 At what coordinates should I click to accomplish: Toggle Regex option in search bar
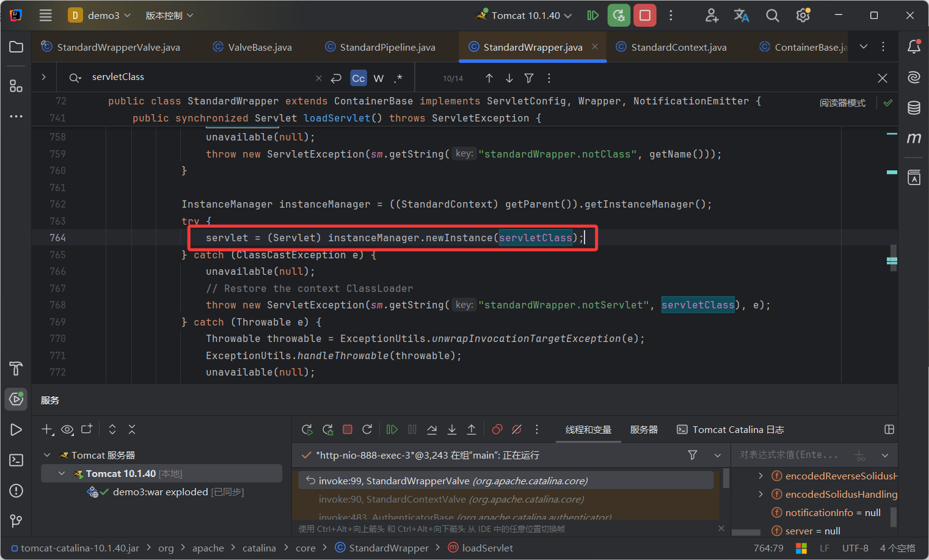point(398,78)
